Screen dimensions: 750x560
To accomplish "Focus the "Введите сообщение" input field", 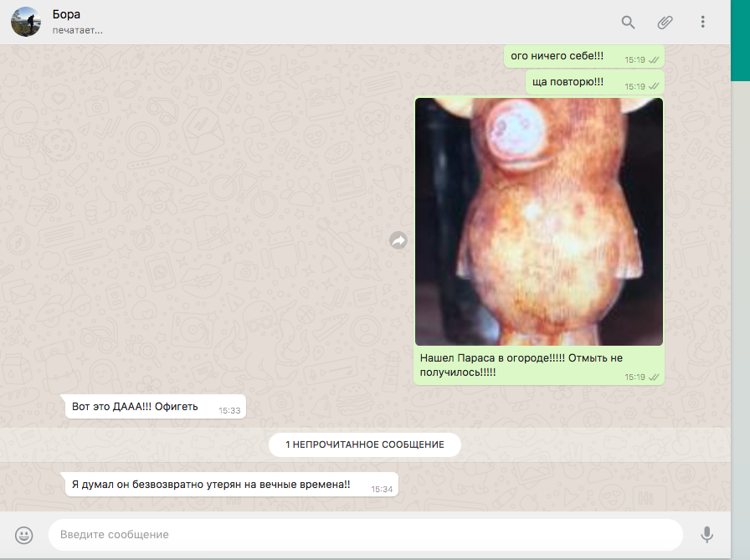I will [x=366, y=535].
